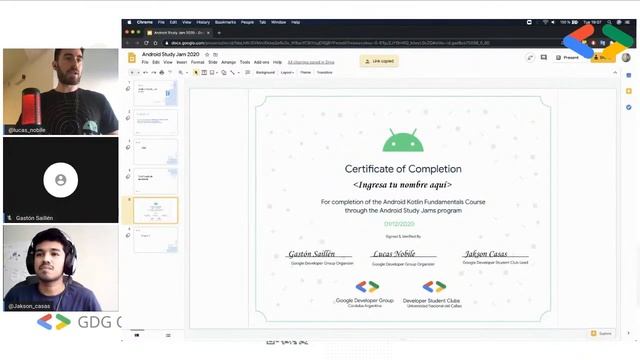The height and width of the screenshot is (360, 640).
Task: Click the zoom magnifier icon
Action: click(180, 72)
